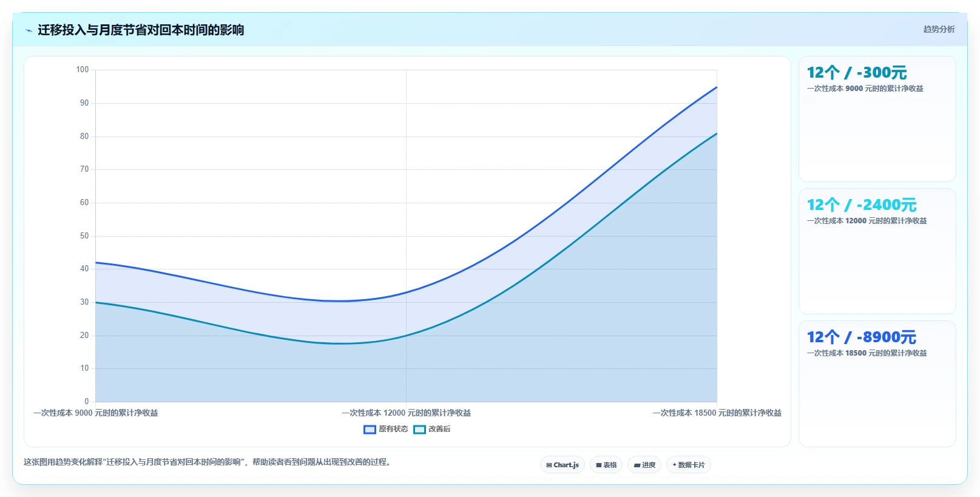Select the 12个 / -8900元 value
Image resolution: width=980 pixels, height=497 pixels.
pos(862,337)
